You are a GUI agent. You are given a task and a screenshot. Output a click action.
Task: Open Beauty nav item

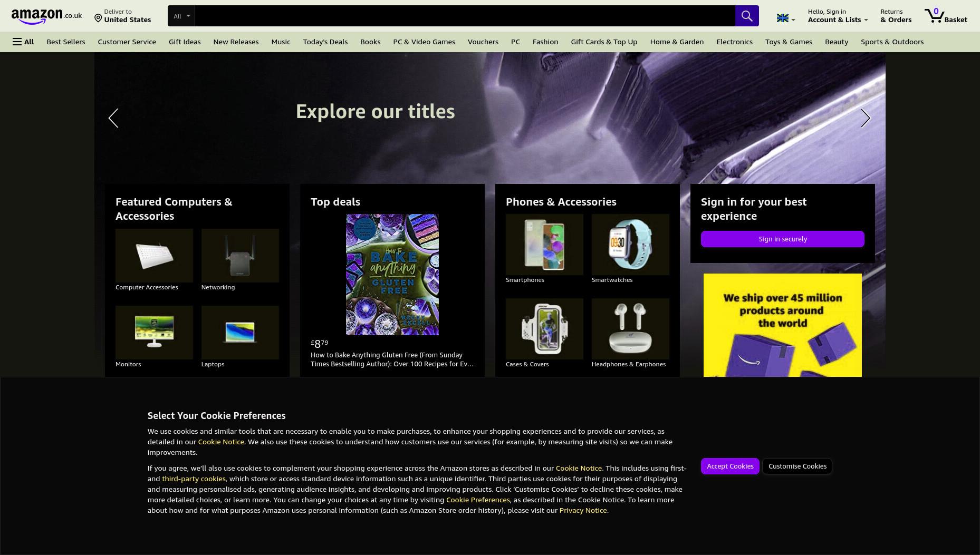[837, 42]
